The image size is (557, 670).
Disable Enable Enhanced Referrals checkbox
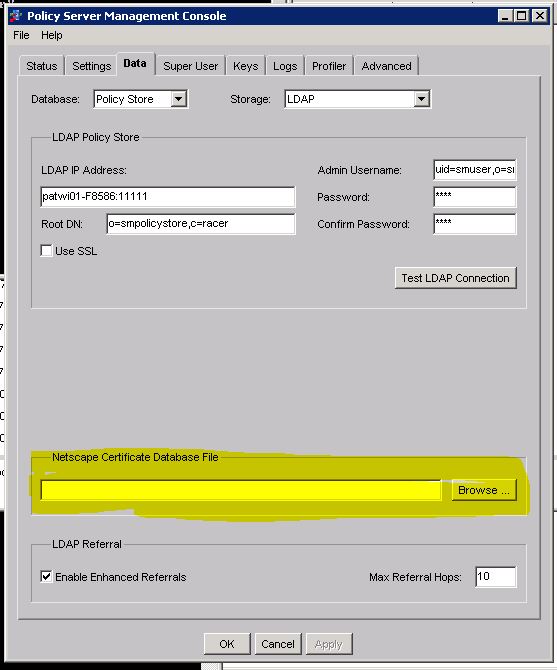46,576
